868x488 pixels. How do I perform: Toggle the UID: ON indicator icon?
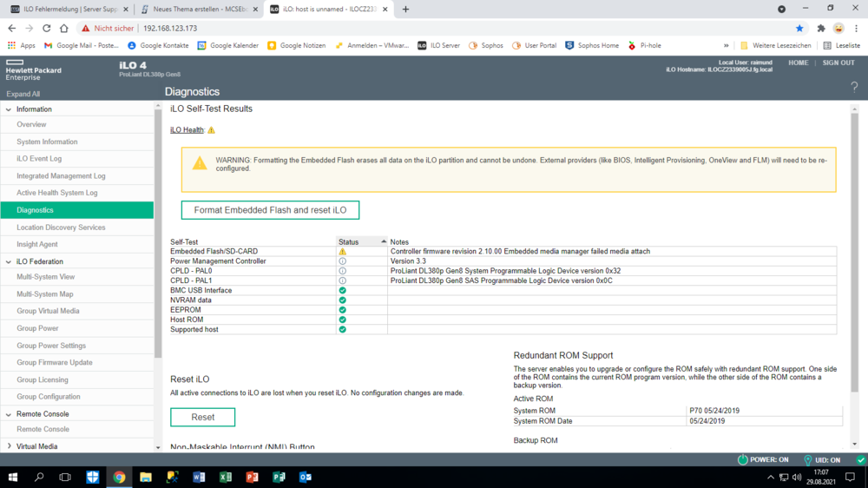click(808, 459)
